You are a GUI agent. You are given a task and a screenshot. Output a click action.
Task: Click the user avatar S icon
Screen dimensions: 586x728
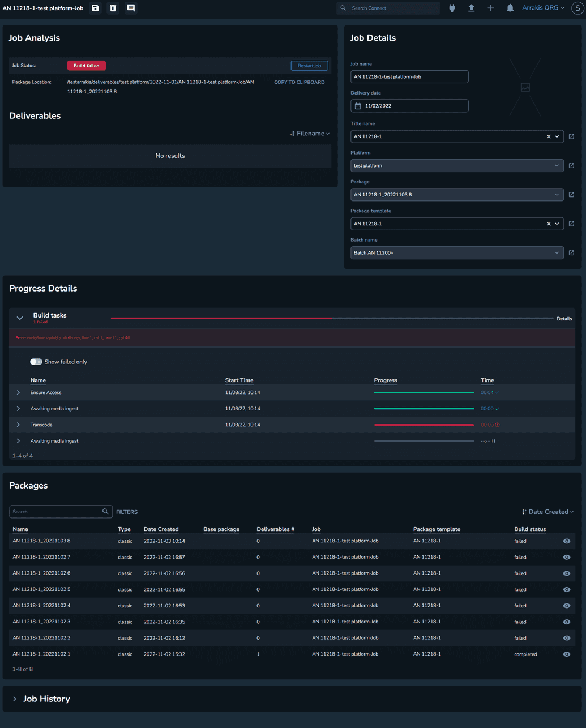578,8
